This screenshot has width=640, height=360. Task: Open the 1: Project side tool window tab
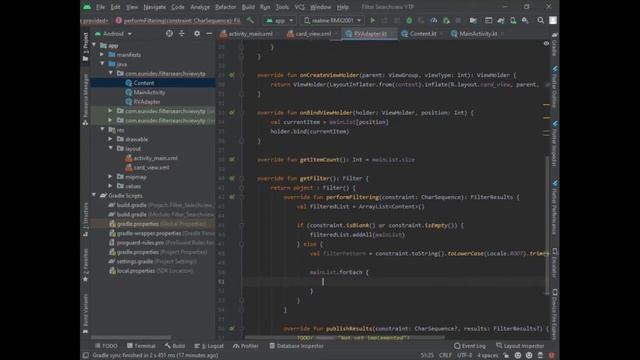click(x=85, y=47)
